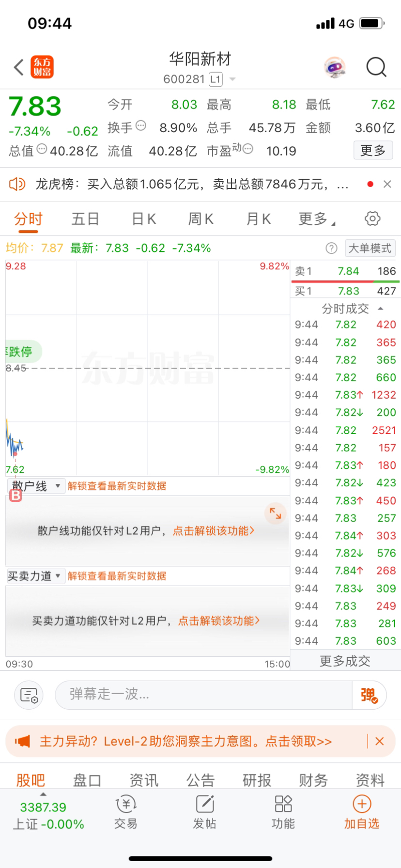This screenshot has width=401, height=868.
Task: Select the 分时 chart tab
Action: [x=28, y=219]
